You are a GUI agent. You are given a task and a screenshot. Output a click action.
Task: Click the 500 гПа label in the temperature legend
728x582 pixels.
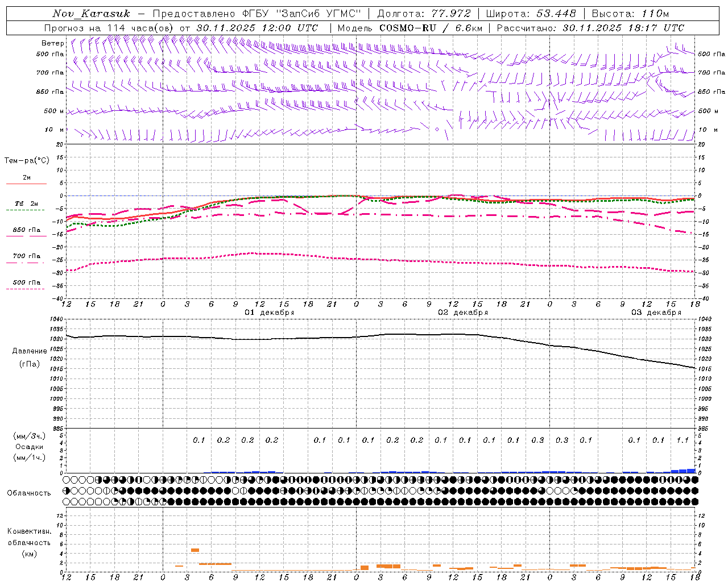point(27,282)
